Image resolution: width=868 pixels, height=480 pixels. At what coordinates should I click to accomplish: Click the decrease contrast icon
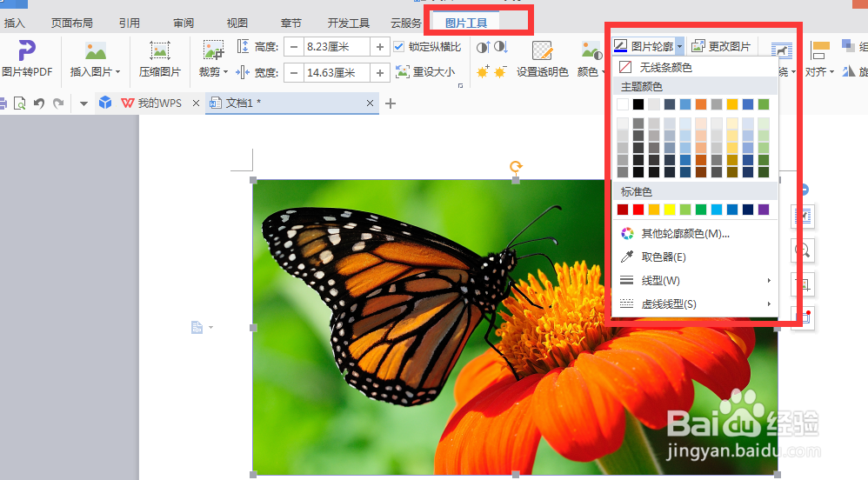coord(500,47)
